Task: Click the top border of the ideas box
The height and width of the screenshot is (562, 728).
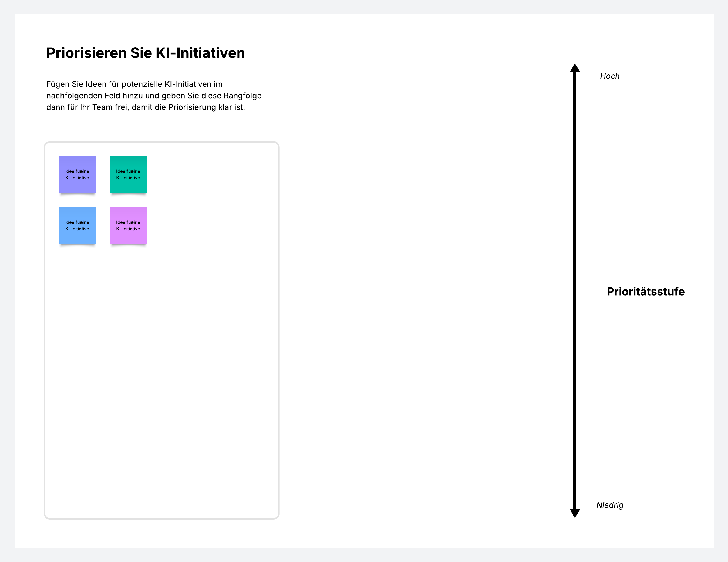Action: [161, 142]
